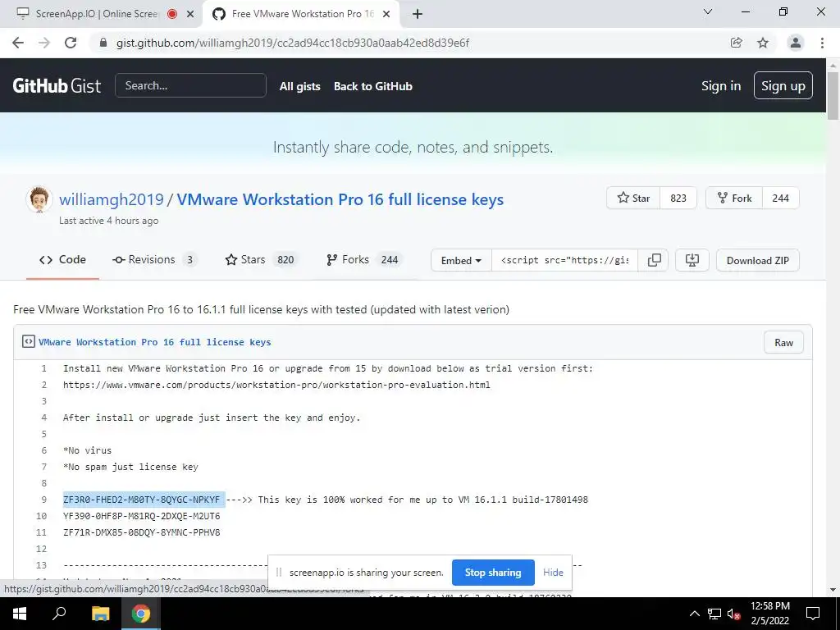Screen dimensions: 840x630
Task: Star this gist
Action: (633, 199)
